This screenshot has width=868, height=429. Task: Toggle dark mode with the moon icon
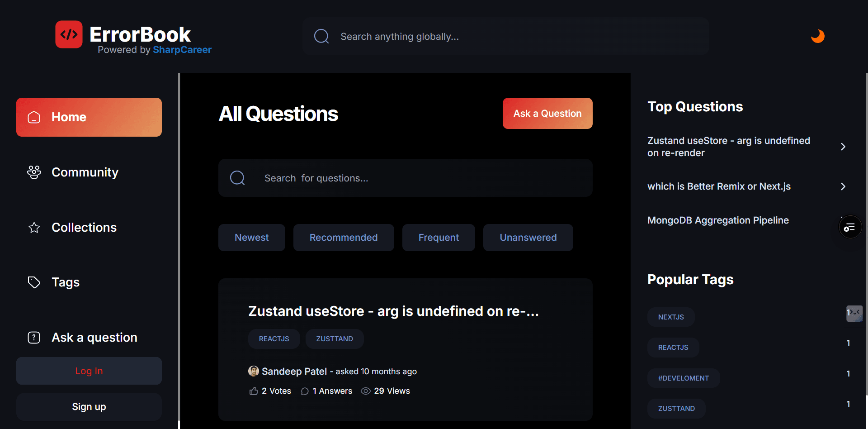click(817, 36)
